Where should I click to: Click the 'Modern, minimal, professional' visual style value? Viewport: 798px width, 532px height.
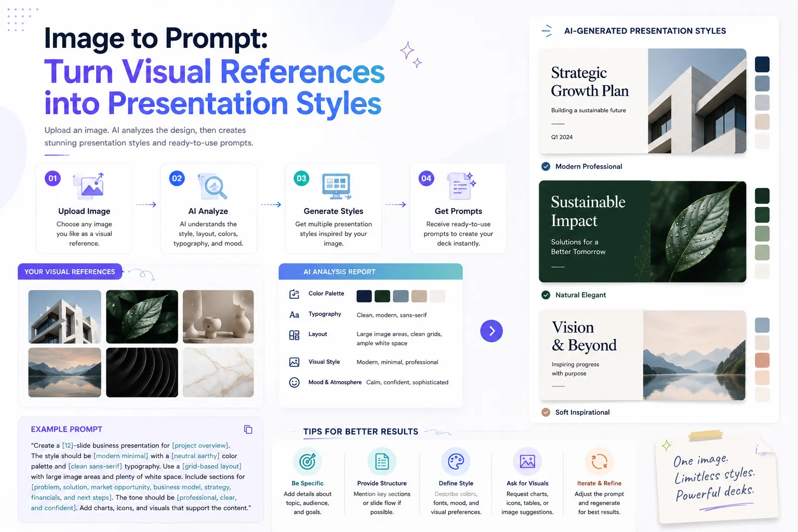(397, 362)
